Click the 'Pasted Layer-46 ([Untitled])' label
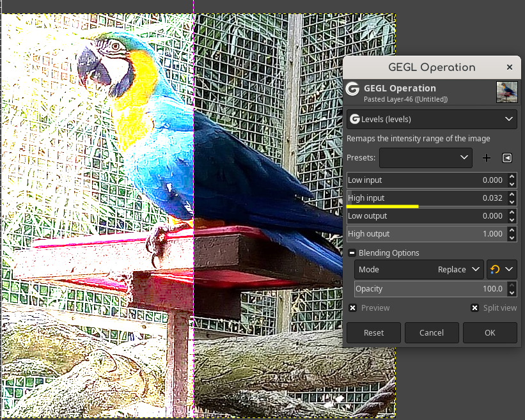The image size is (525, 420). pos(405,99)
